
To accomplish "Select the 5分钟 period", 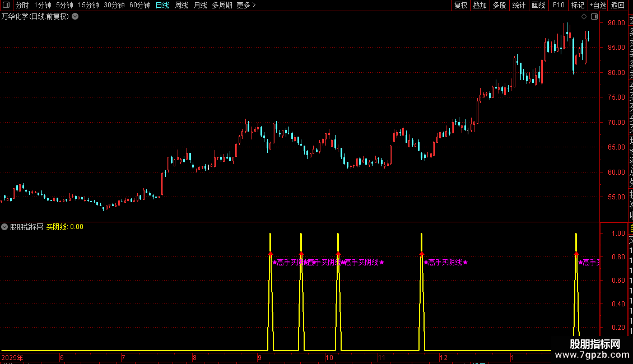I will tap(64, 5).
